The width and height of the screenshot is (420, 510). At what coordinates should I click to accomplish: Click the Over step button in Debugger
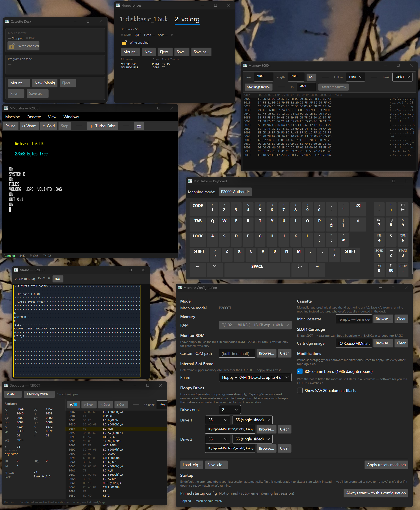click(105, 405)
